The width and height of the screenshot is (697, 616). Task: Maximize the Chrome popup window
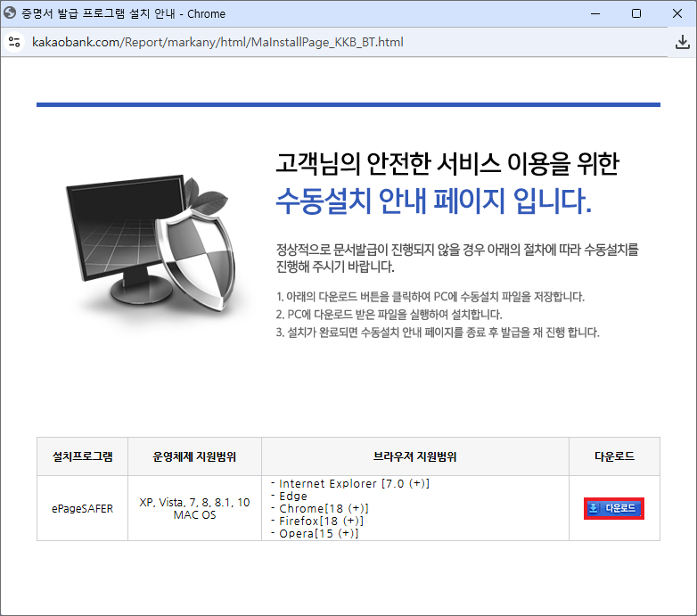[x=636, y=13]
